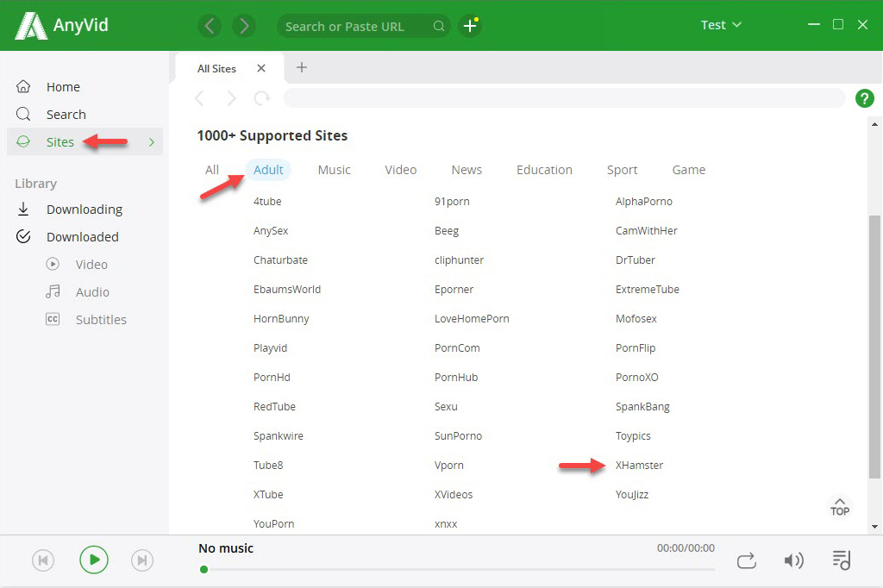Select the Video category filter
This screenshot has height=588, width=883.
click(400, 170)
